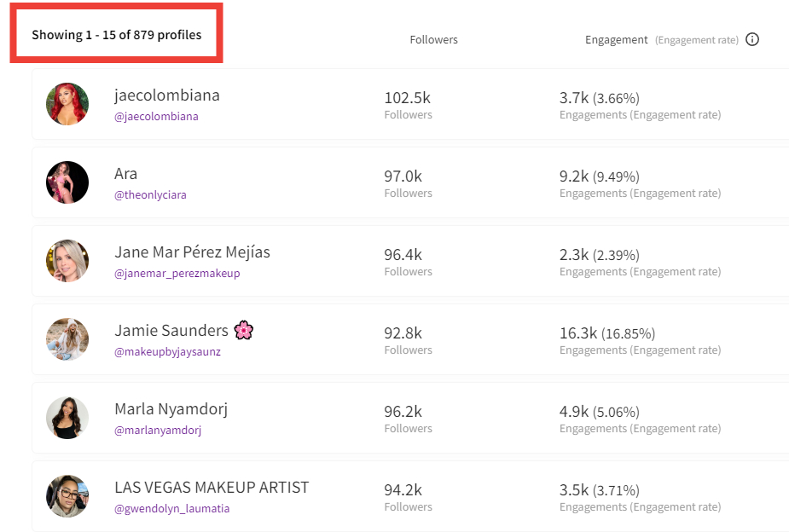Follow the @theonlyciara handle link
Image resolution: width=789 pixels, height=532 pixels.
click(150, 195)
